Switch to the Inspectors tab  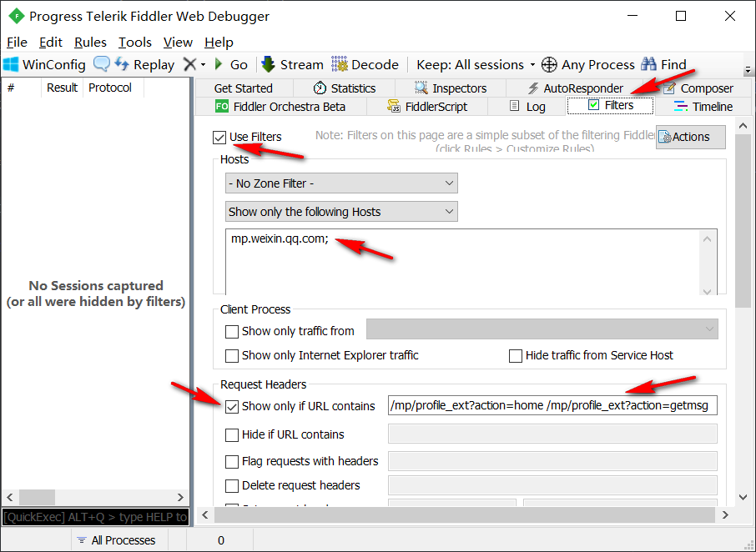tap(451, 88)
